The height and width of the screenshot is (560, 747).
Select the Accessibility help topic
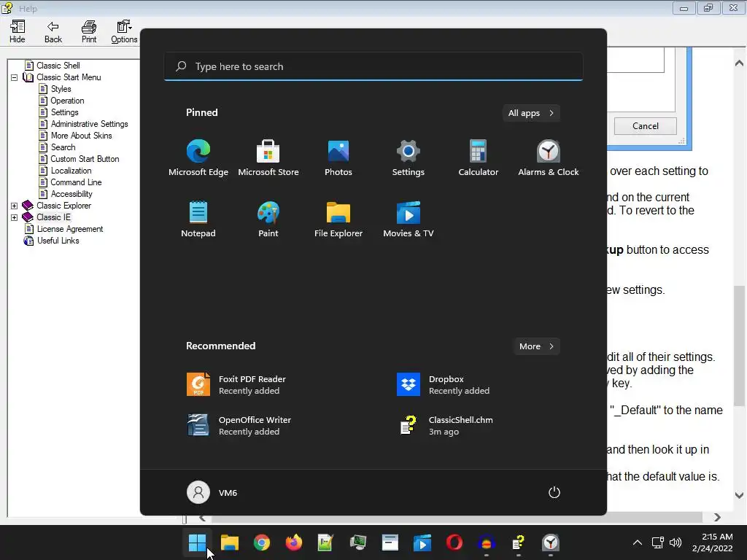tap(71, 194)
